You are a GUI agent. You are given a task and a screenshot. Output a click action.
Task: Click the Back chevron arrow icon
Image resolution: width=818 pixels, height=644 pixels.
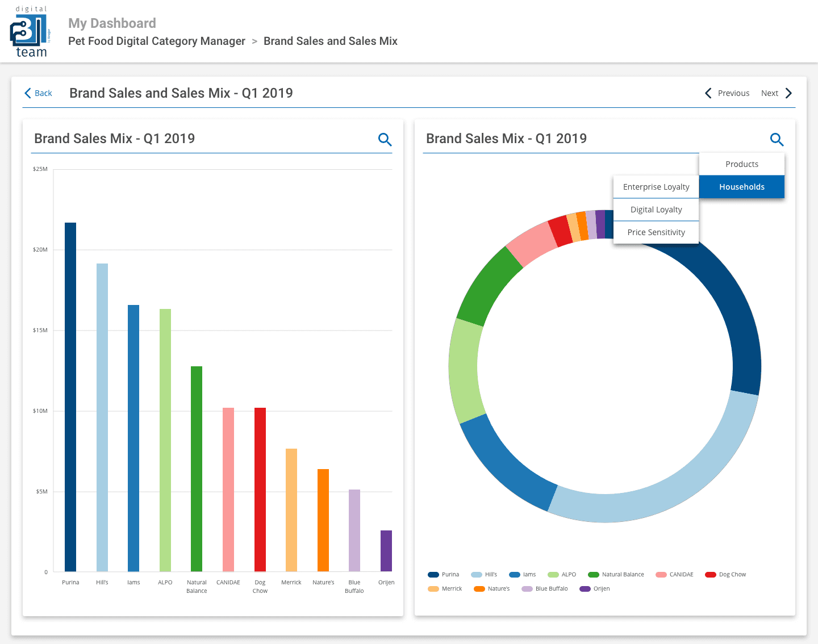28,93
